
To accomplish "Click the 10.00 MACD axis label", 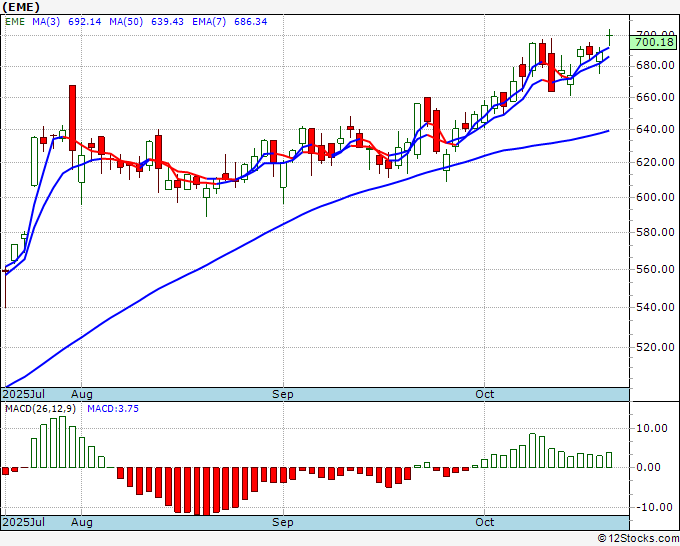I will tap(652, 428).
